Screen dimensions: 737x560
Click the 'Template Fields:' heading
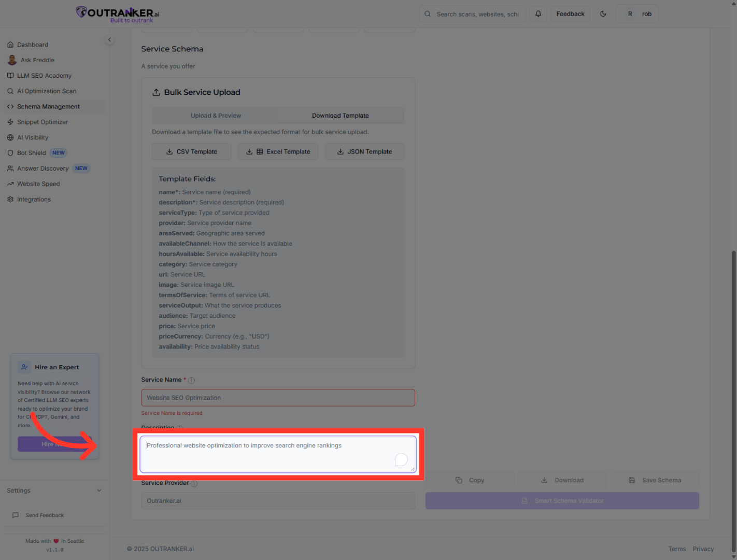187,179
